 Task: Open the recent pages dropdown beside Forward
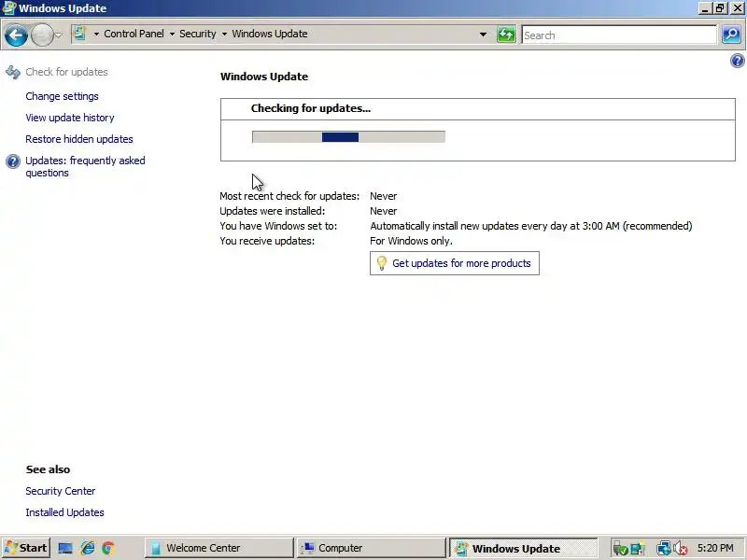58,35
